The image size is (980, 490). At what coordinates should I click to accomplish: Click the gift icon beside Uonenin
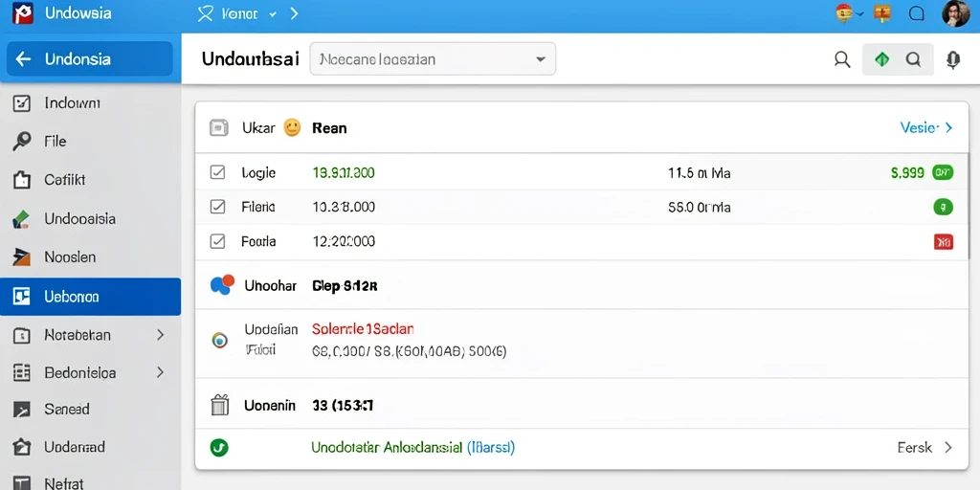[x=219, y=405]
